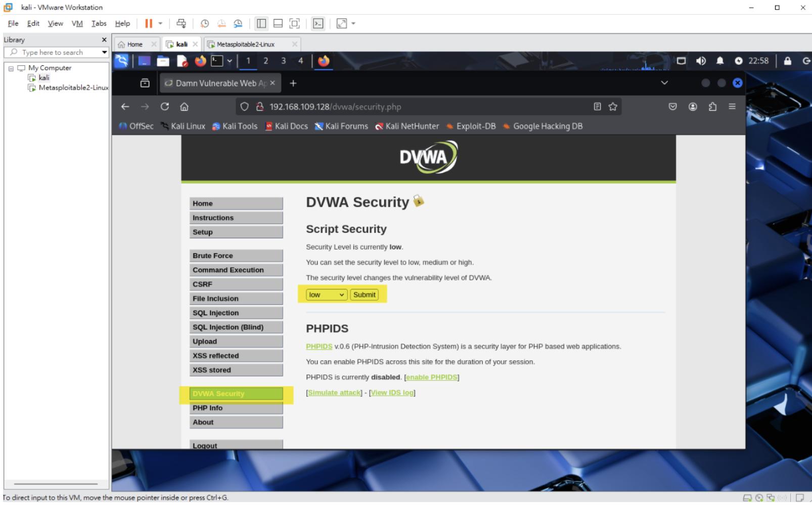This screenshot has height=505, width=812.
Task: Switch to workspace 2
Action: pos(265,61)
